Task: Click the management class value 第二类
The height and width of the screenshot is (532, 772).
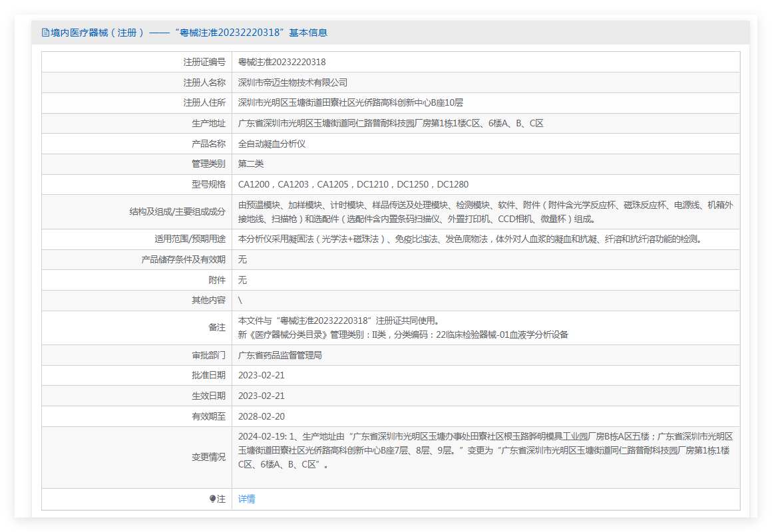Action: coord(251,164)
